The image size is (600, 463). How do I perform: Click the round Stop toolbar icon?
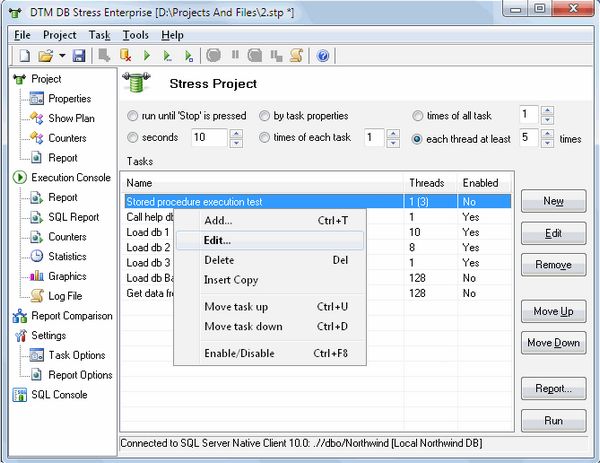[214, 55]
